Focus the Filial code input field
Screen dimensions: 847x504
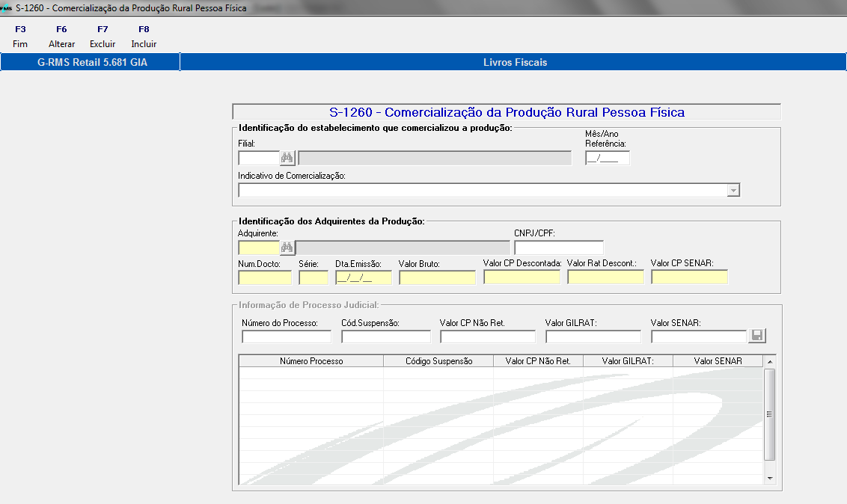[259, 158]
